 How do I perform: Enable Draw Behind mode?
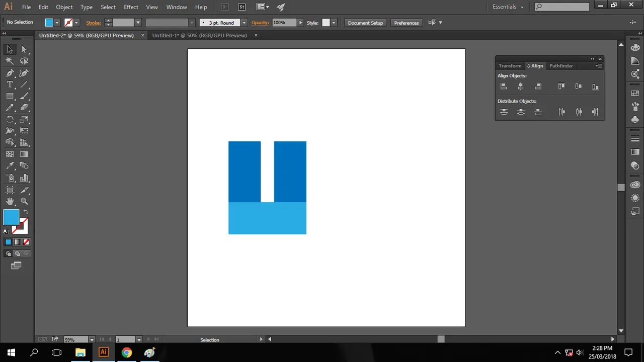click(17, 253)
